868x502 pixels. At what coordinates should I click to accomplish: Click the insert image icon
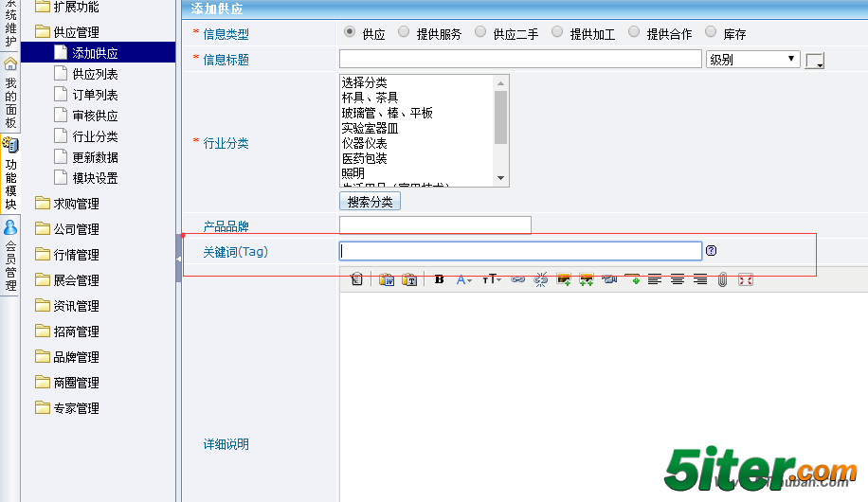[x=564, y=279]
